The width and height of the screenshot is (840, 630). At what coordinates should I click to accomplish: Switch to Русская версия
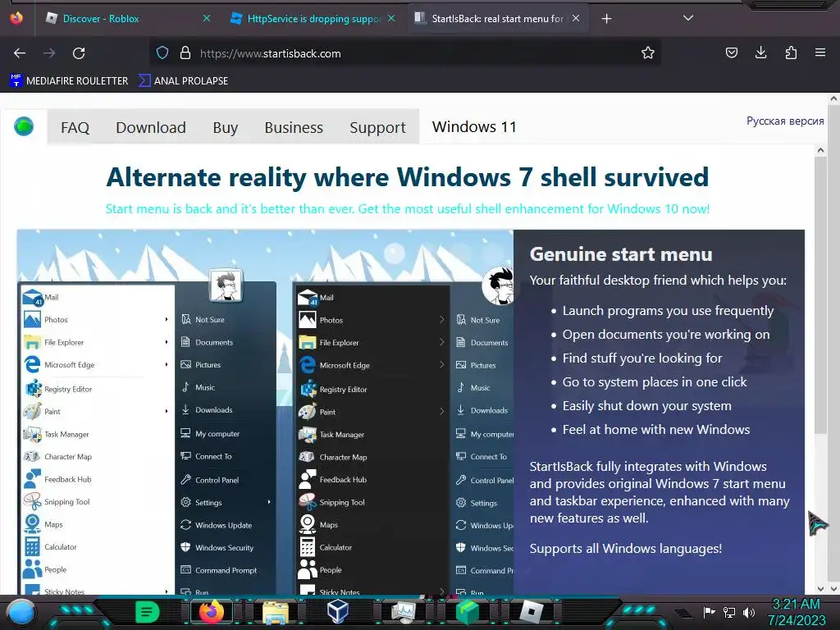(x=785, y=121)
